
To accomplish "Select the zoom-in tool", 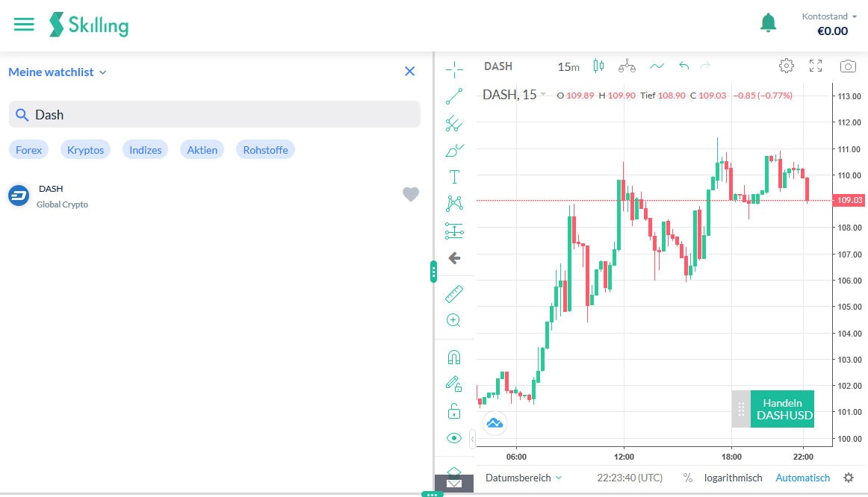I will tap(454, 320).
